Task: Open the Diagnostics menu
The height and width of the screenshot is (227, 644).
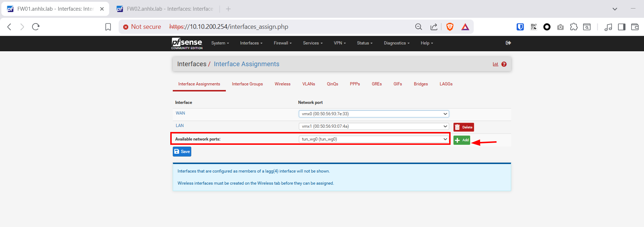Action: [396, 43]
